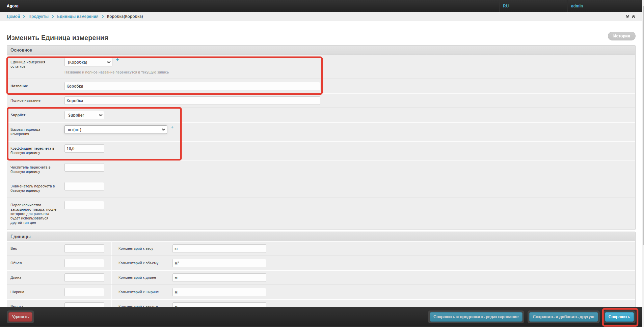Open the RU language menu
The image size is (644, 328).
506,6
